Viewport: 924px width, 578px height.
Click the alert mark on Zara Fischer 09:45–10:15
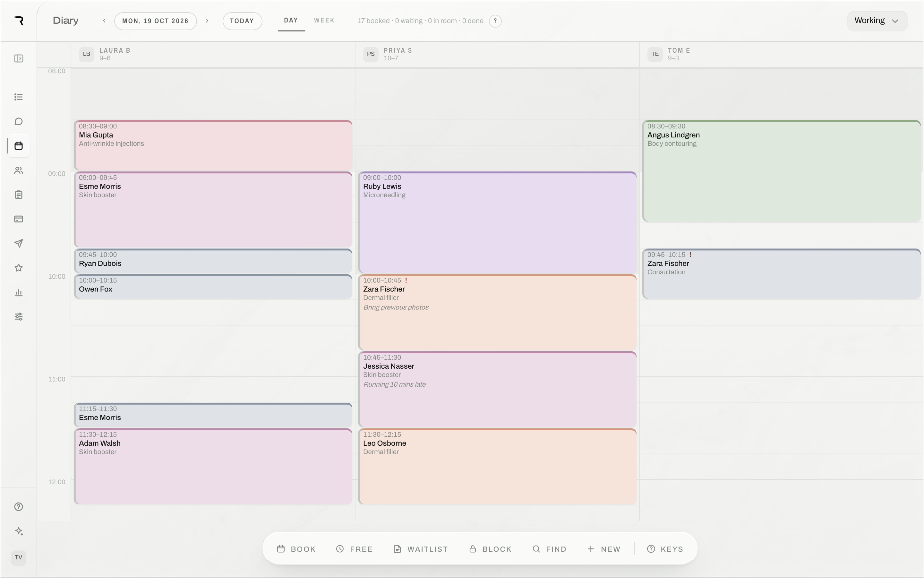pyautogui.click(x=690, y=255)
